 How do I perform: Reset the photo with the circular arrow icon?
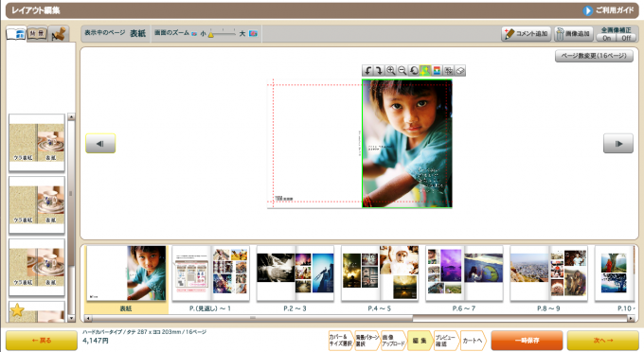tap(414, 71)
